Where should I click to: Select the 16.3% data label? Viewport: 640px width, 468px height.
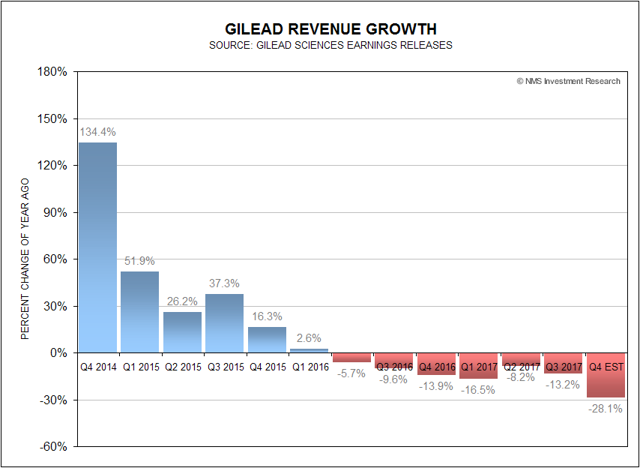coord(267,317)
